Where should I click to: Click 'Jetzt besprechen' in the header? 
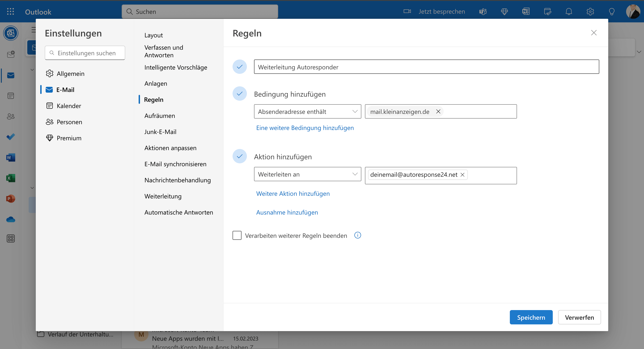(442, 11)
